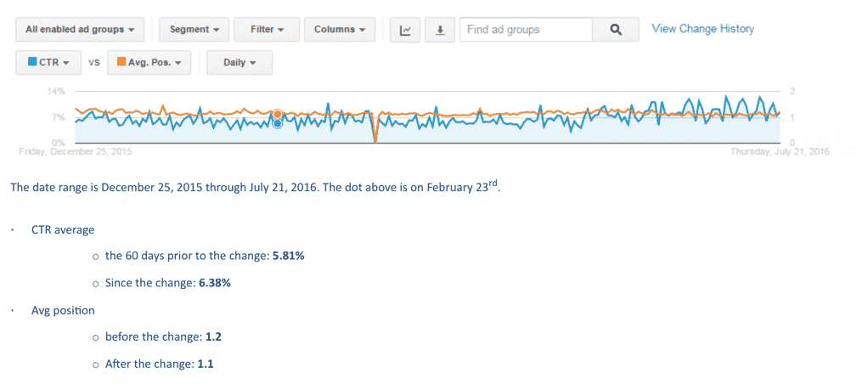
Task: Expand the Segment dropdown
Action: click(x=194, y=30)
